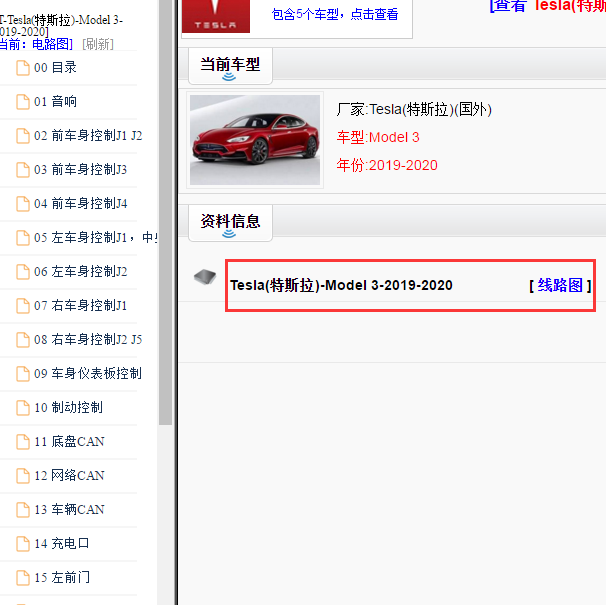
Task: Select 11 底盘CAN entry
Action: click(69, 442)
